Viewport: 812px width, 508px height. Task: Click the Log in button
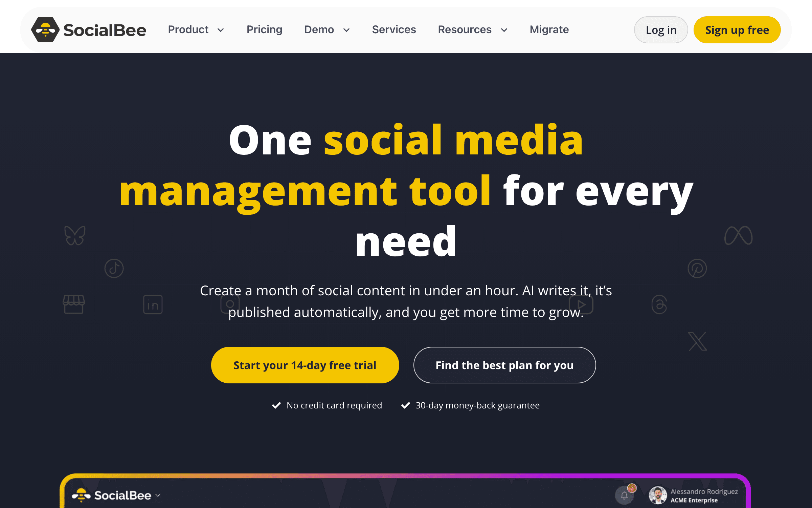[661, 30]
